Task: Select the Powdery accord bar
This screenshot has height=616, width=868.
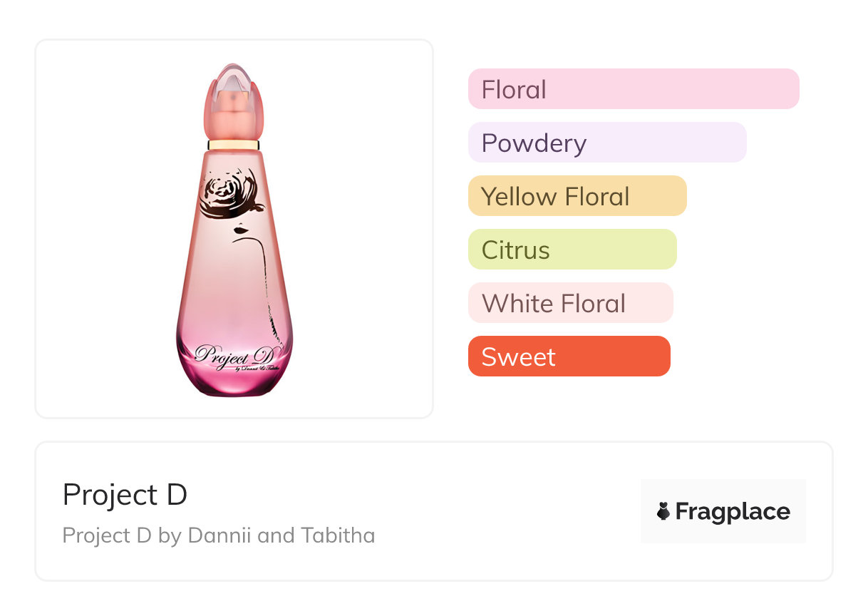Action: (607, 143)
